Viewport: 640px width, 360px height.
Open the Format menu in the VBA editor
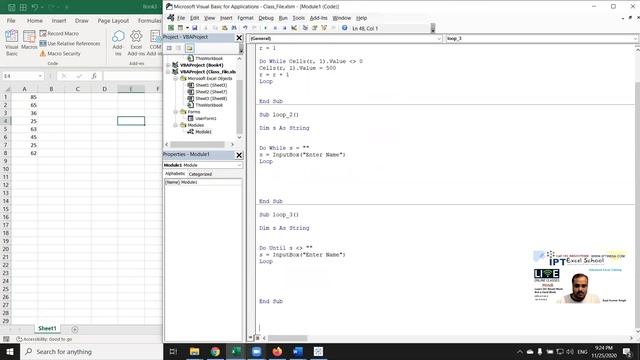(x=245, y=18)
